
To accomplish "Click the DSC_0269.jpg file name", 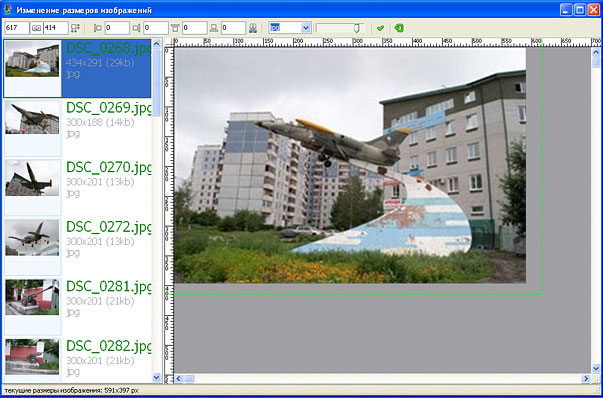I will tap(109, 108).
